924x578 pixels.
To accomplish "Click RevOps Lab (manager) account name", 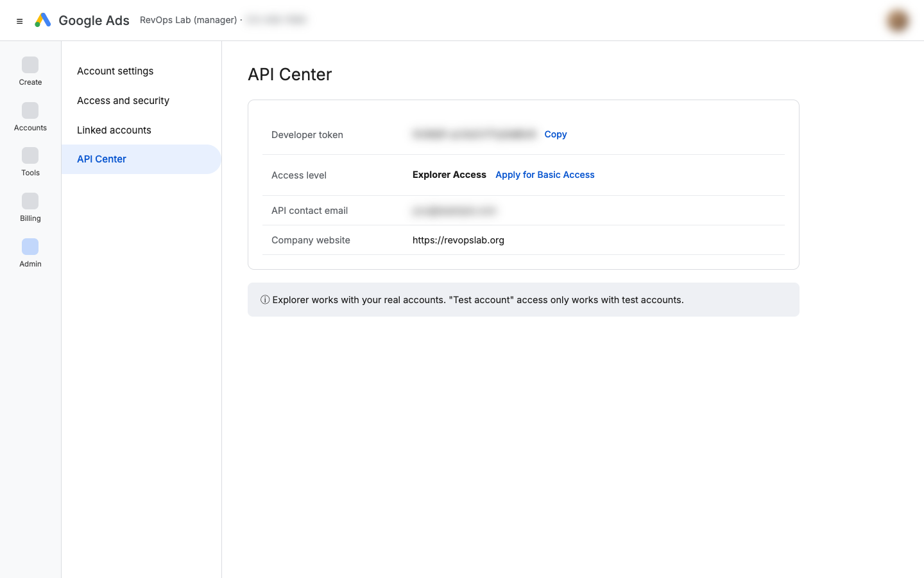I will (189, 20).
